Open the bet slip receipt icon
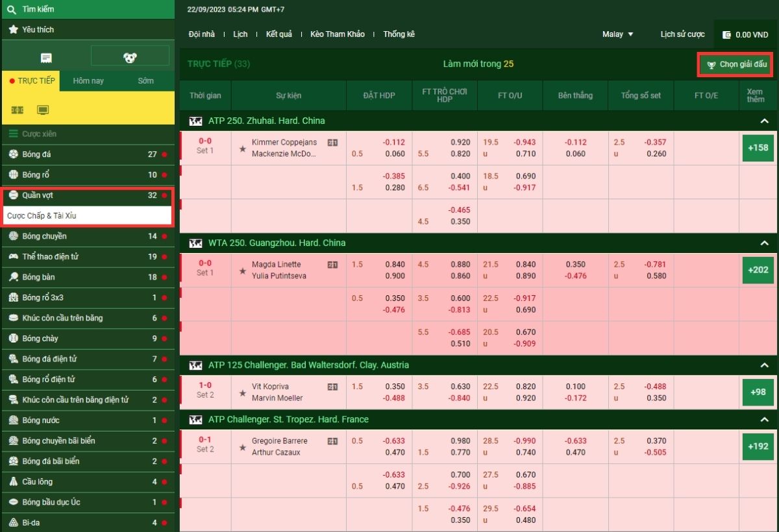779x532 pixels. 46,58
